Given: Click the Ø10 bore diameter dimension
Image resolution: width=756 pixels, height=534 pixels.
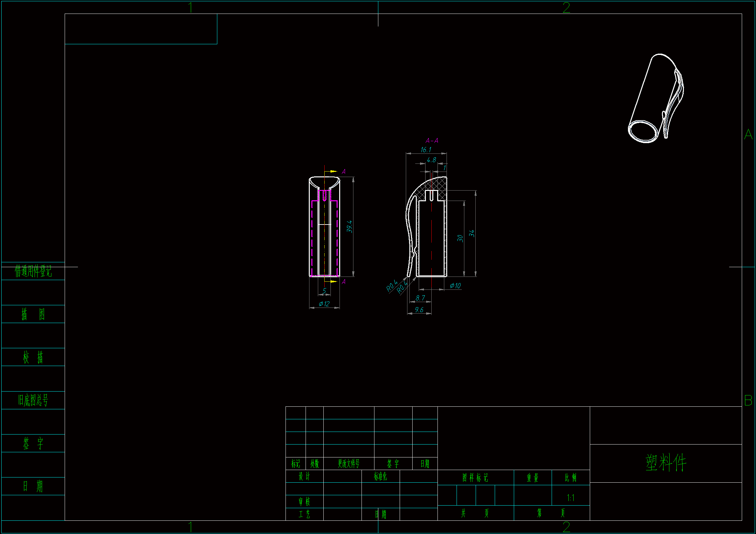Looking at the screenshot, I should pos(455,286).
